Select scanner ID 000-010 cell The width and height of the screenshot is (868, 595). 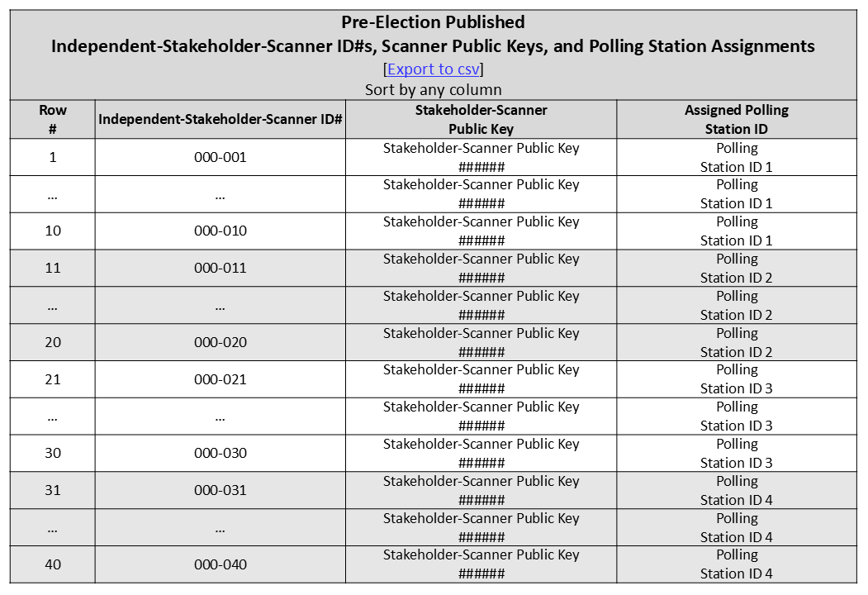221,231
